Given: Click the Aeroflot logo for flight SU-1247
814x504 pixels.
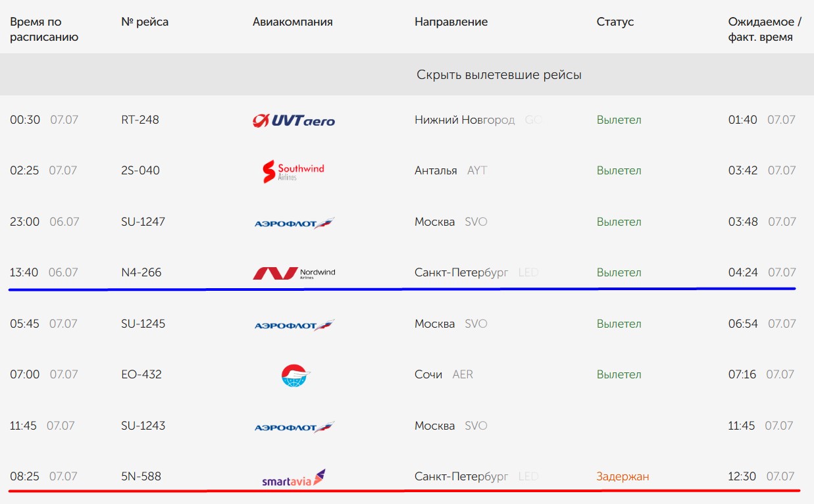Looking at the screenshot, I should click(294, 223).
